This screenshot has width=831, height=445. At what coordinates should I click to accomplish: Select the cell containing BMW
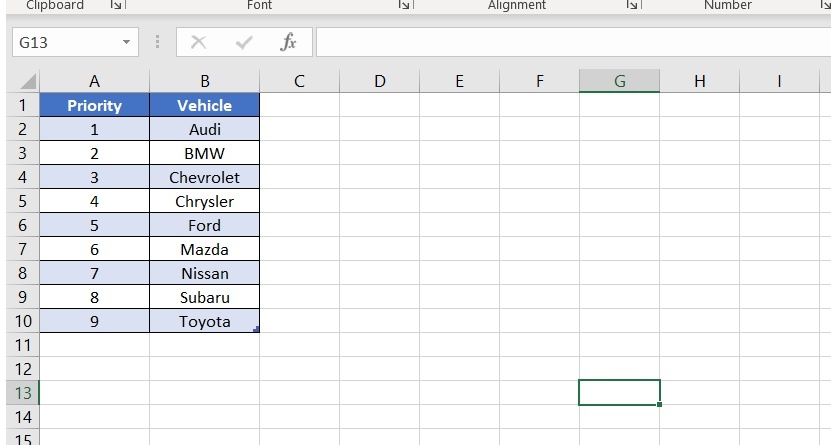click(x=205, y=153)
